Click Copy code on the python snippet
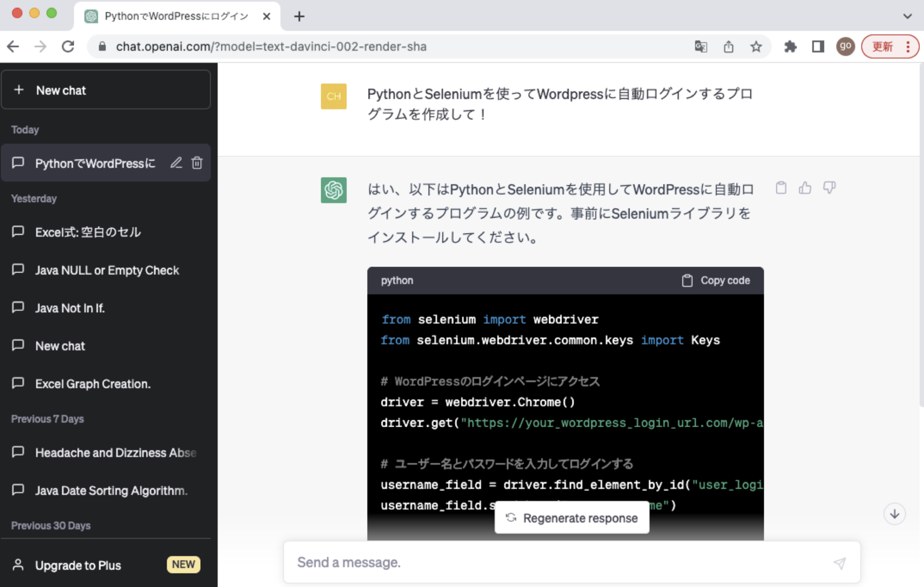Image resolution: width=924 pixels, height=587 pixels. point(717,280)
